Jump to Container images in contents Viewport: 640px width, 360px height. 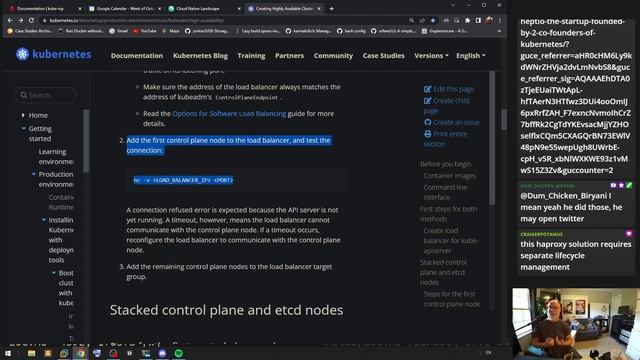point(449,176)
